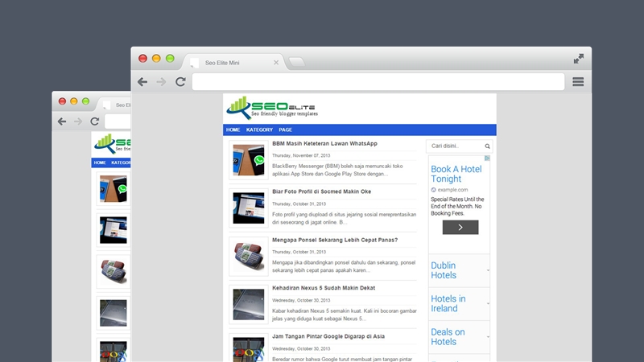644x362 pixels.
Task: Click forward arrow in the background browser window
Action: [78, 121]
